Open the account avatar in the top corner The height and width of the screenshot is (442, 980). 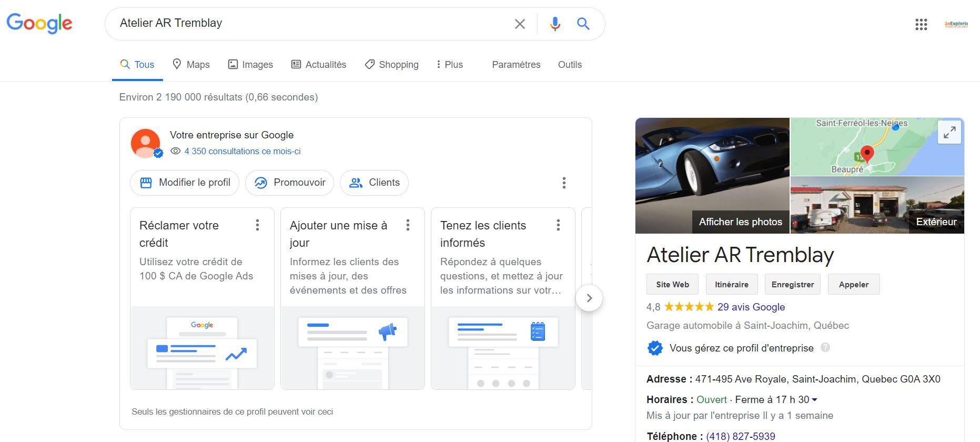click(x=956, y=24)
